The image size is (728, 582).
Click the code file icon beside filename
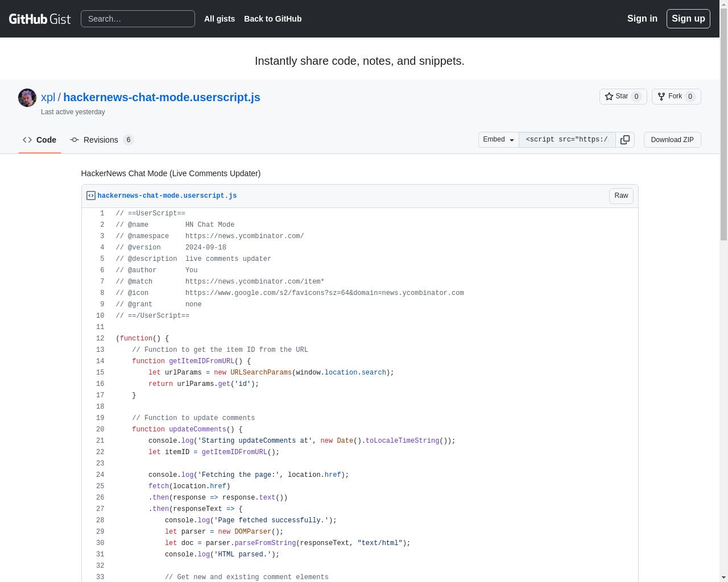91,196
